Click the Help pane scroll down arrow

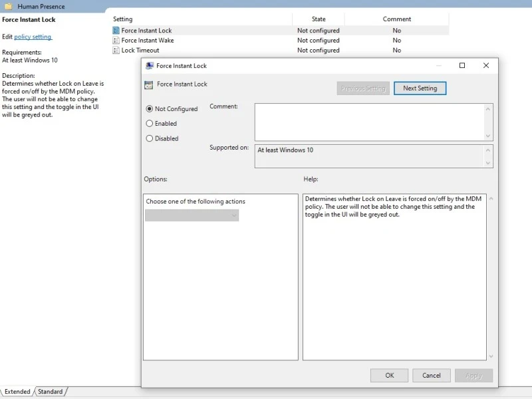click(491, 356)
